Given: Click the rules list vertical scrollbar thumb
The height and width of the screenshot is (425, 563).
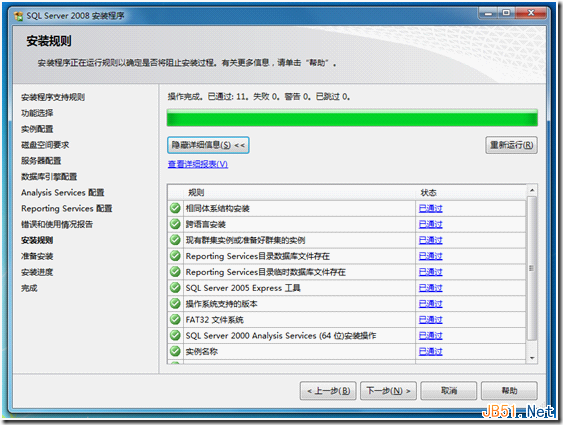Looking at the screenshot, I should pos(532,268).
